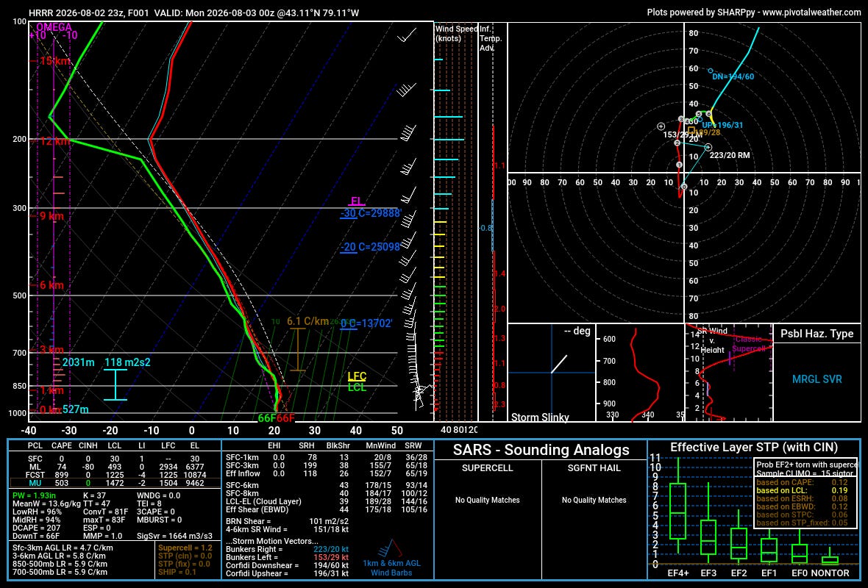Screen dimensions: 868x588
Task: Click the Supercell = 1.2 parameter
Action: [185, 548]
